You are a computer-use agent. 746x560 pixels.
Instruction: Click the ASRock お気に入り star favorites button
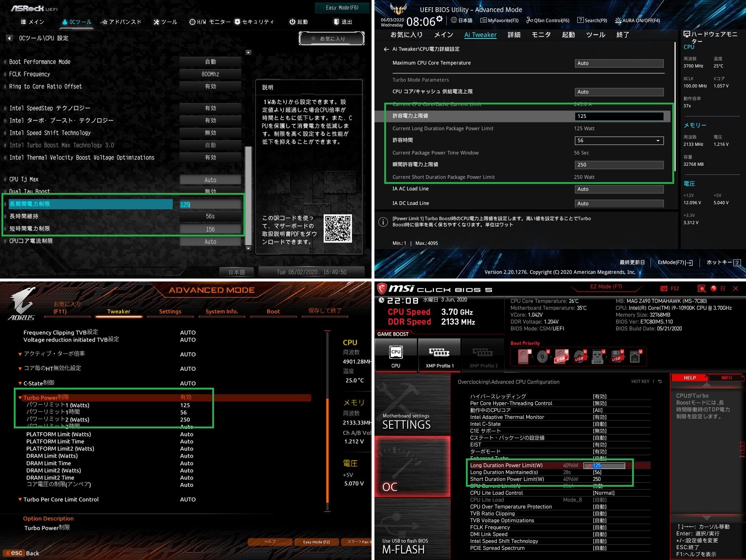(332, 38)
